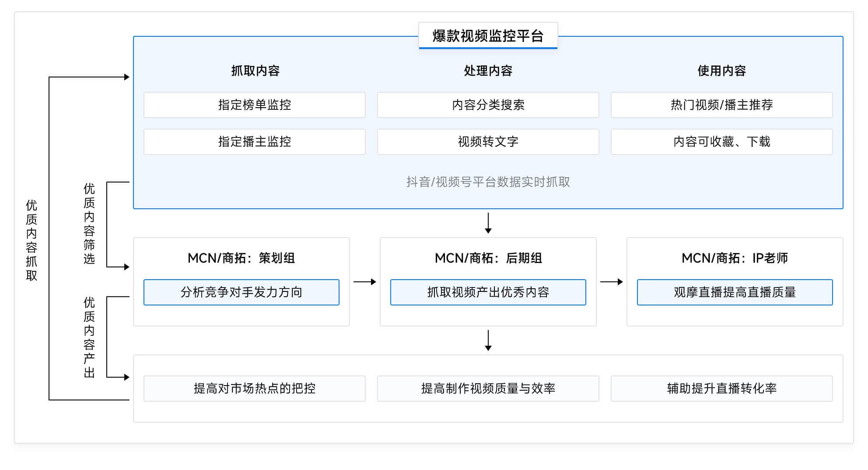Select the 指定播主监控 box
This screenshot has height=470, width=868.
click(x=254, y=142)
